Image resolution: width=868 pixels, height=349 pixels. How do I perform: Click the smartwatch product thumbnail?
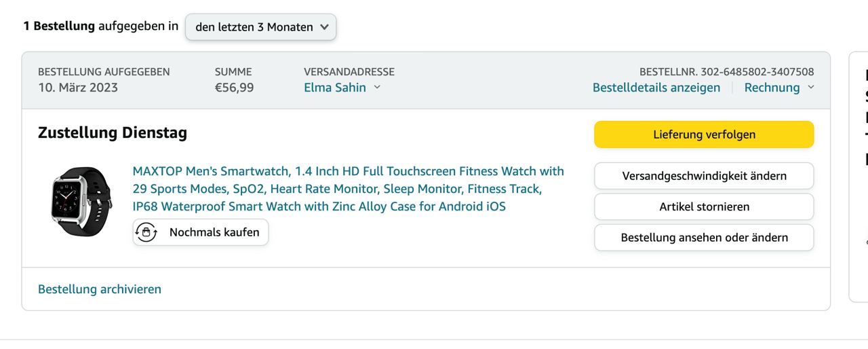tap(82, 202)
